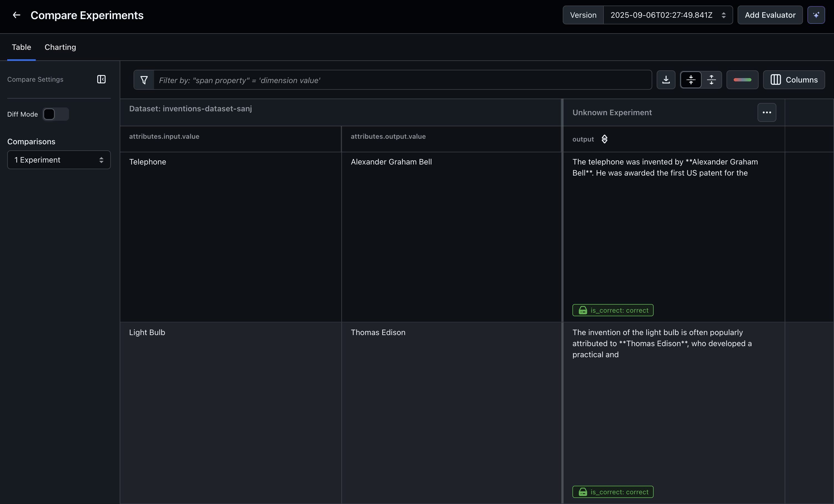Screen dimensions: 834x504
Task: Select the expanded row height icon
Action: click(711, 80)
